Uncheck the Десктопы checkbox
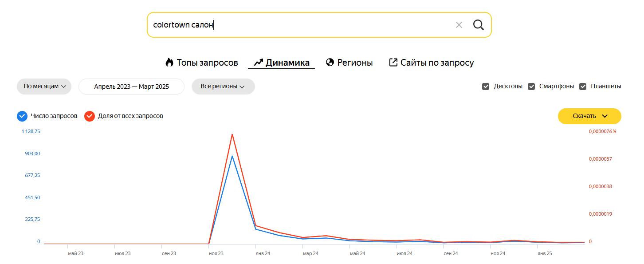 486,87
